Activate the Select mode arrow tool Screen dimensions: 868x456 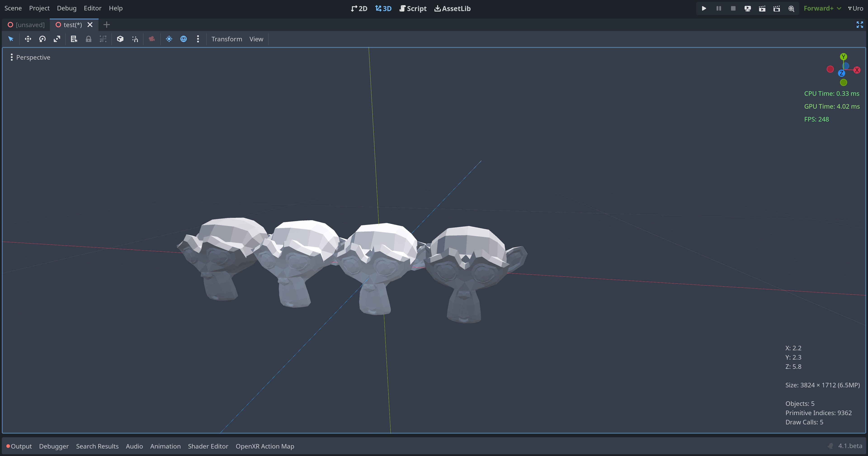click(x=10, y=39)
